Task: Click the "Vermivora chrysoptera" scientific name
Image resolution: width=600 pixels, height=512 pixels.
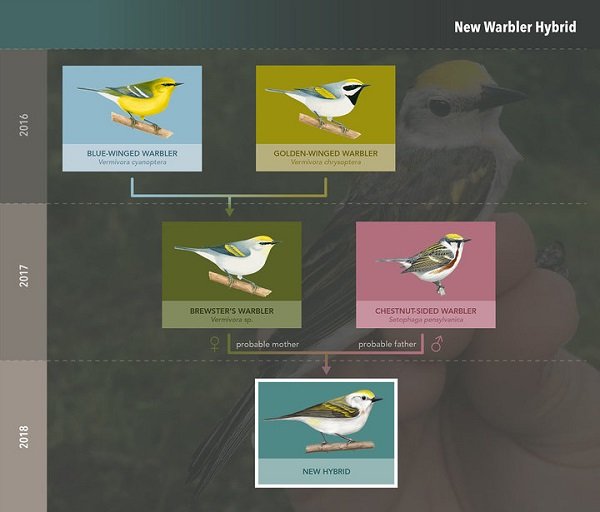Action: (325, 162)
